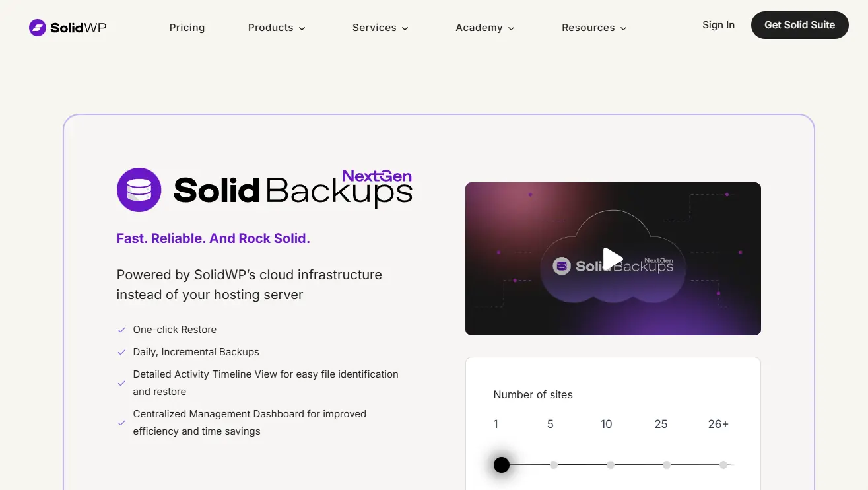This screenshot has width=868, height=490.
Task: Click the checkmark beside Centralized Management Dashboard
Action: point(121,423)
